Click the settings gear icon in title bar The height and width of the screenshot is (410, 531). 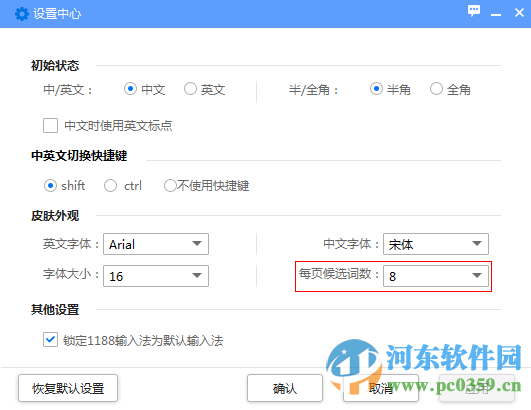22,14
